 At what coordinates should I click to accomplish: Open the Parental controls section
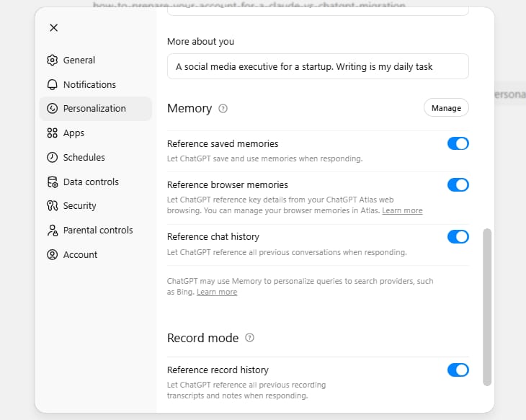point(96,230)
